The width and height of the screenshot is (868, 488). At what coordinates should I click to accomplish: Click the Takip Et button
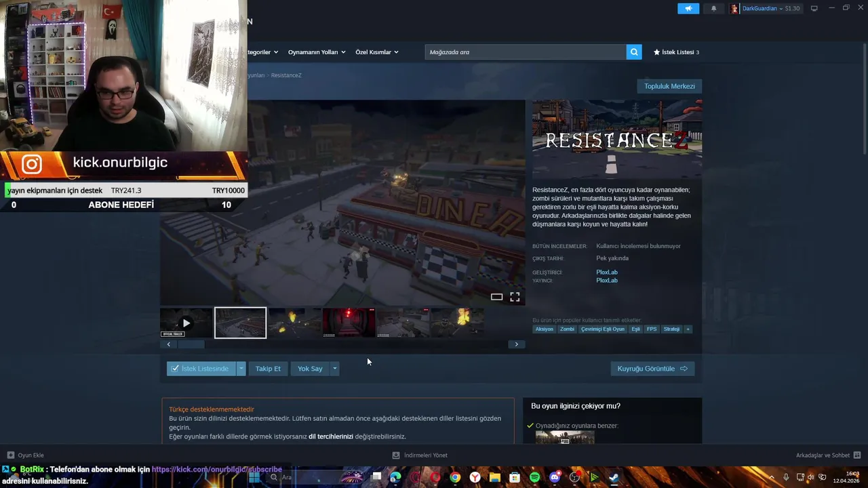coord(268,369)
